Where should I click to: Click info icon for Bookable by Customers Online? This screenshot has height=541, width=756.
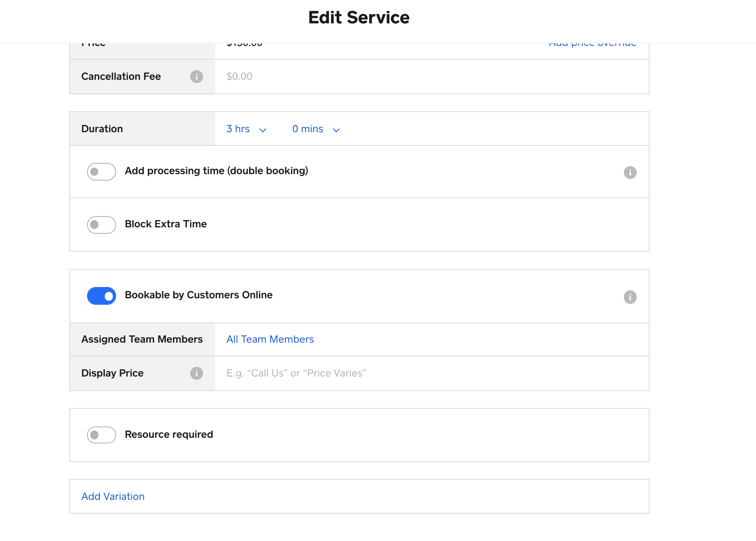[x=630, y=297]
